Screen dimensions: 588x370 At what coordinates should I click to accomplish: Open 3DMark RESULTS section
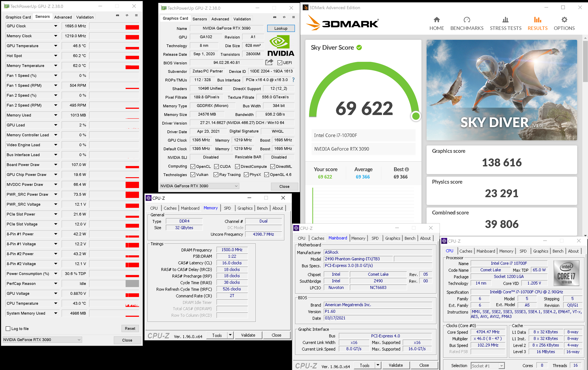538,24
